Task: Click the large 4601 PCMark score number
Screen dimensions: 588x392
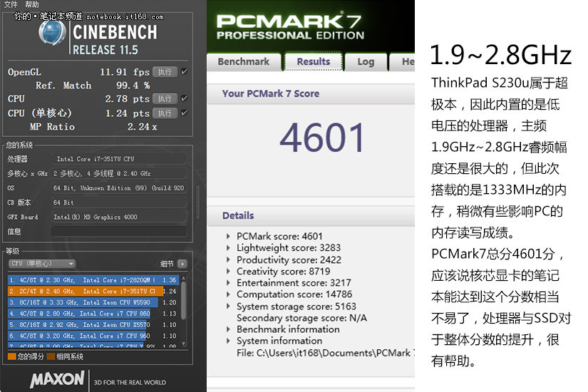Action: [322, 138]
